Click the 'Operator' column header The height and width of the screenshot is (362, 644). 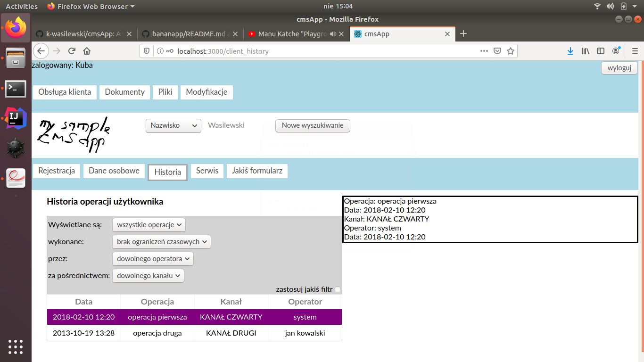pyautogui.click(x=305, y=302)
